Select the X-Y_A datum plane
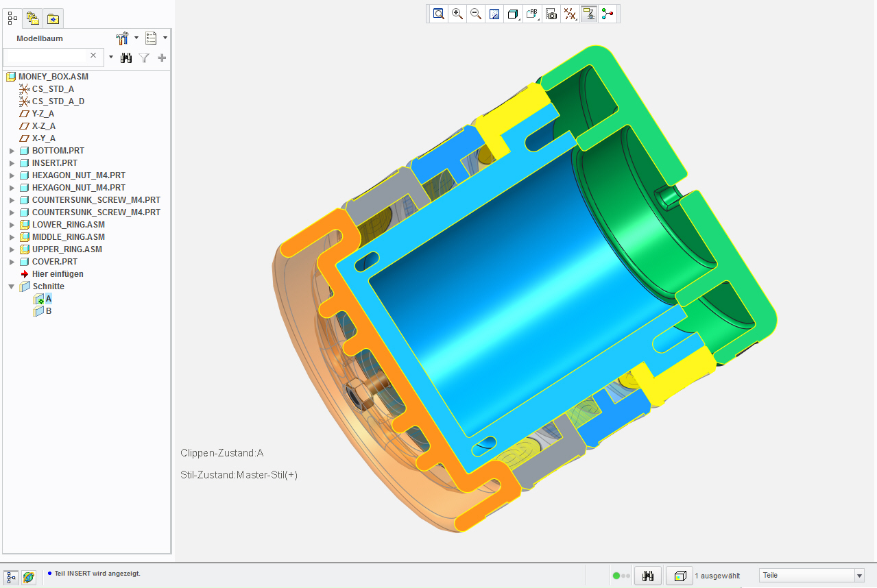This screenshot has height=588, width=877. [x=44, y=138]
